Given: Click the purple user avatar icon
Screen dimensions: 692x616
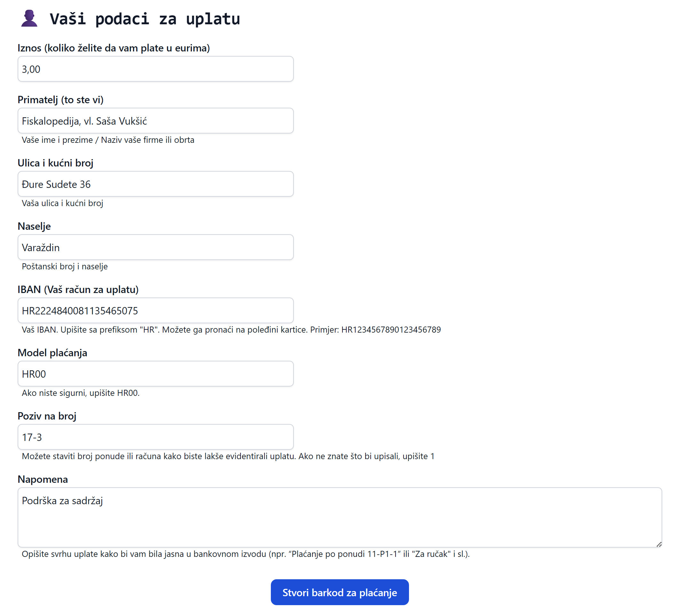Looking at the screenshot, I should (29, 18).
